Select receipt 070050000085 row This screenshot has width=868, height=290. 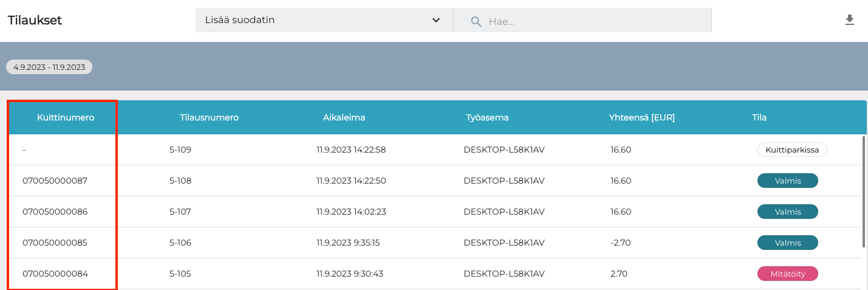click(55, 243)
